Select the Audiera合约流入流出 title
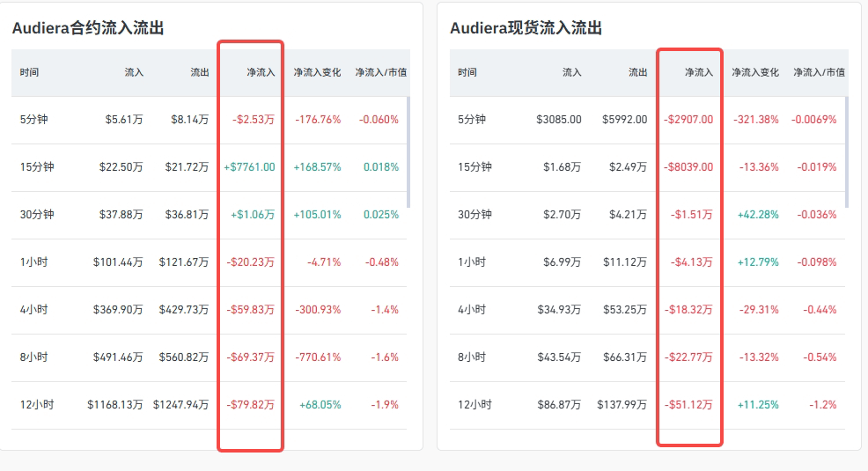Viewport: 868px width, 471px height. pos(88,28)
